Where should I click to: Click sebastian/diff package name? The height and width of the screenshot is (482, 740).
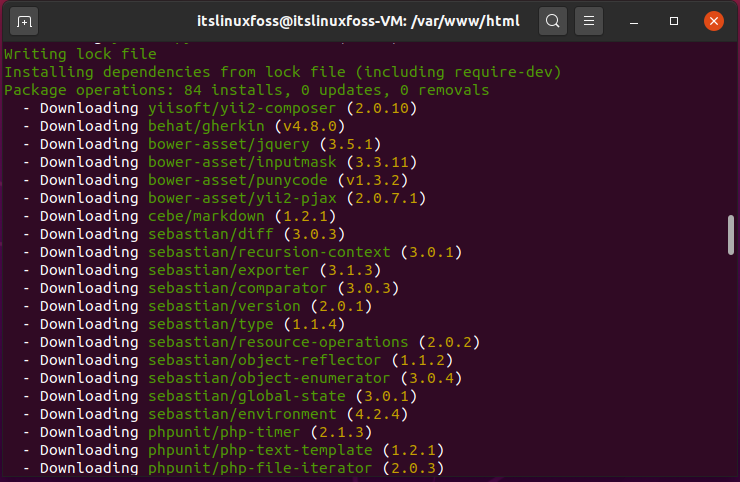211,234
